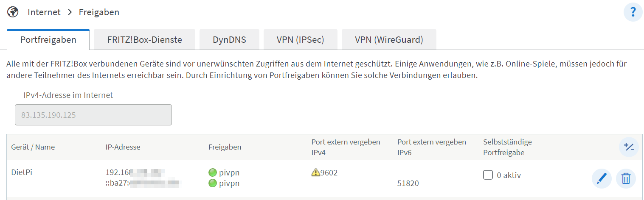This screenshot has width=644, height=200.
Task: Toggle the Selbstständige Portfreigabe checkbox
Action: [488, 175]
